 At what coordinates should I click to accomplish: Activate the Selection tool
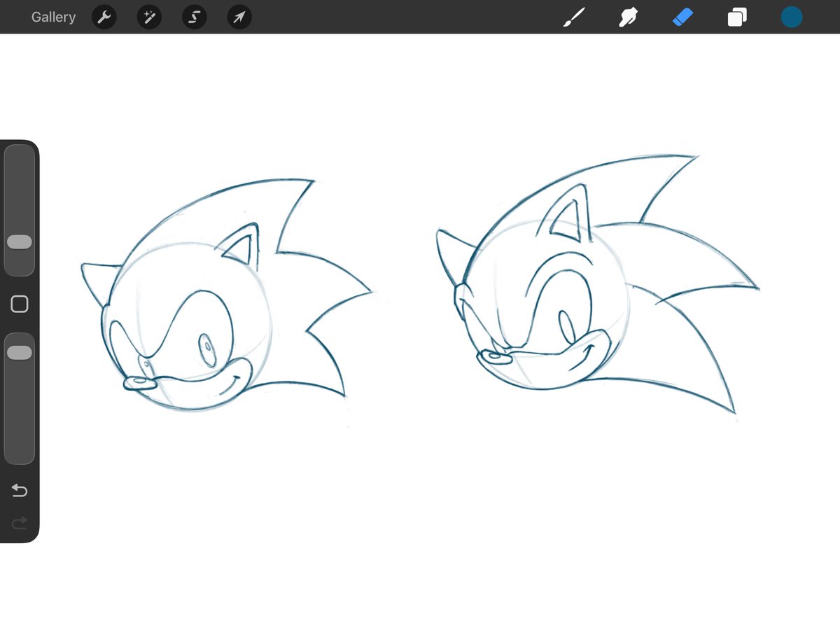(x=194, y=17)
